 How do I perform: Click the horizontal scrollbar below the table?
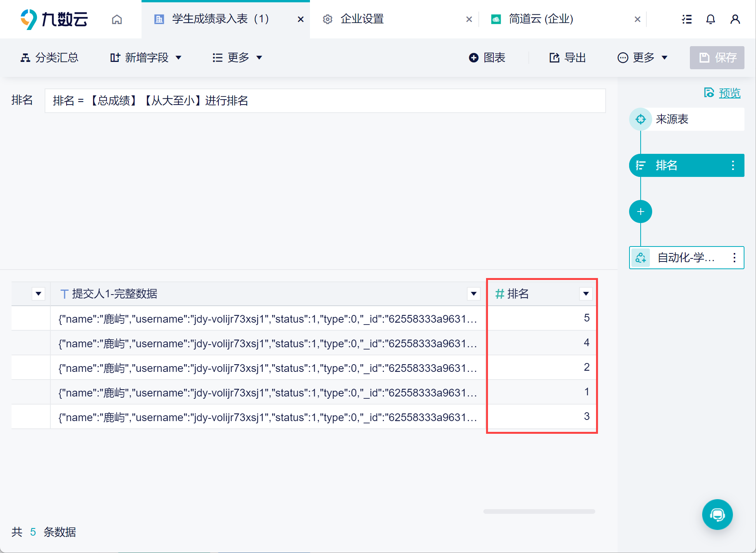(x=539, y=511)
